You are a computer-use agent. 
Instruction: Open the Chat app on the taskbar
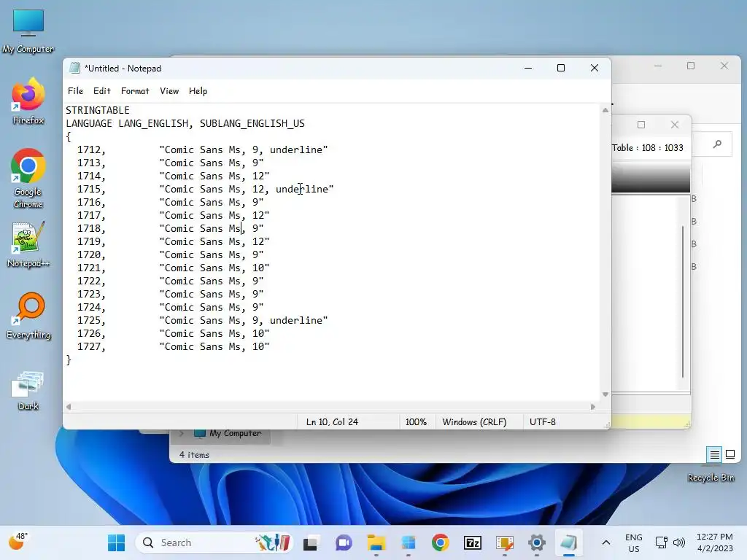coord(343,542)
